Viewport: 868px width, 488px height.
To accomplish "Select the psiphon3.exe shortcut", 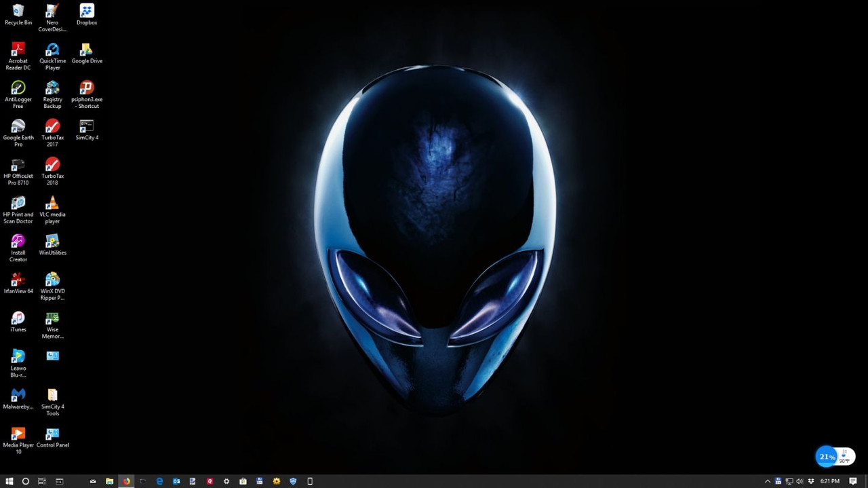I will [87, 95].
